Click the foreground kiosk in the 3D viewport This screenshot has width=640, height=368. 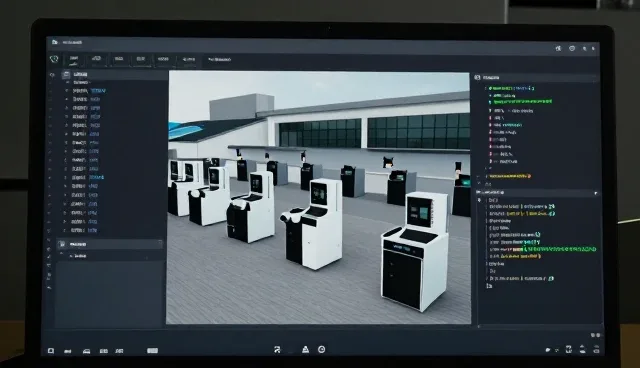coord(414,253)
